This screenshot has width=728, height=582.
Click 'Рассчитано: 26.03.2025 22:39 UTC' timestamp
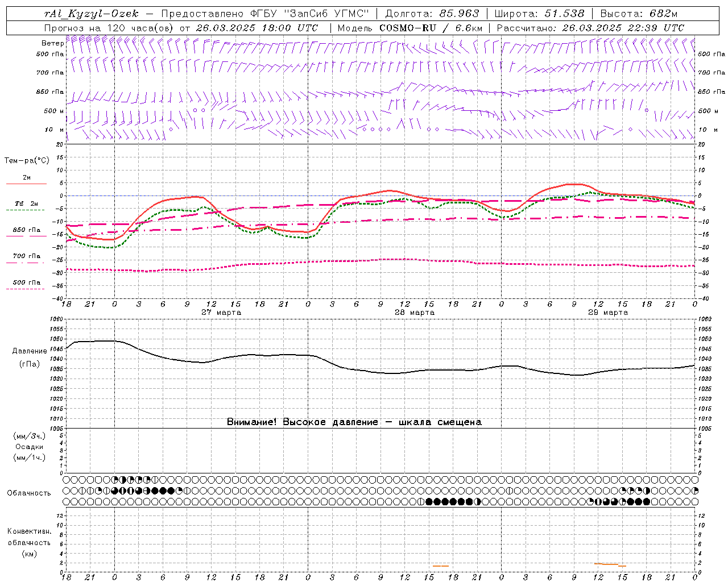pos(590,28)
